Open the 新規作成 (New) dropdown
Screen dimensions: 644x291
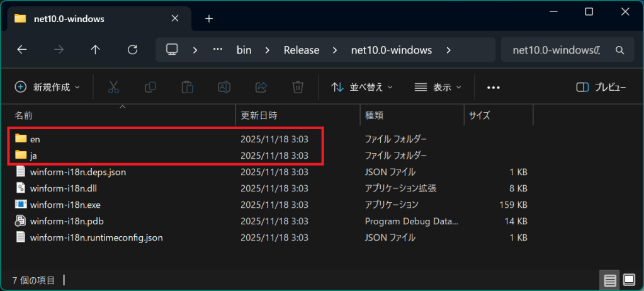48,87
